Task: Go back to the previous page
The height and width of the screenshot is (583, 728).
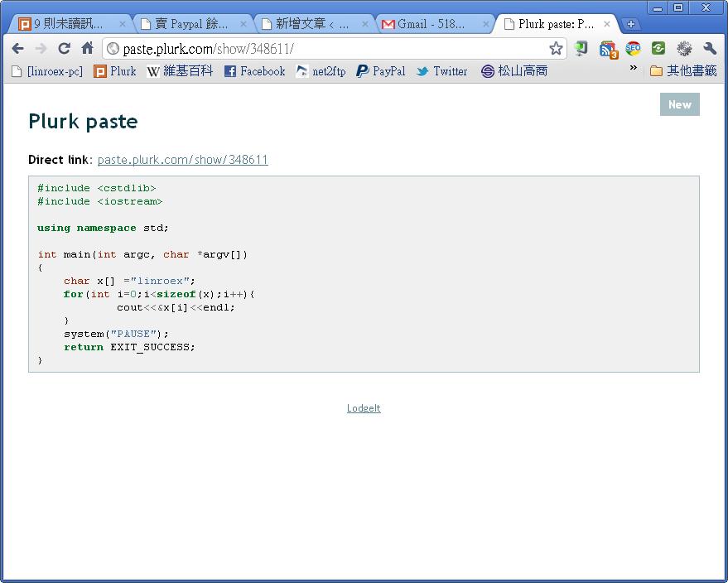Action: point(17,48)
